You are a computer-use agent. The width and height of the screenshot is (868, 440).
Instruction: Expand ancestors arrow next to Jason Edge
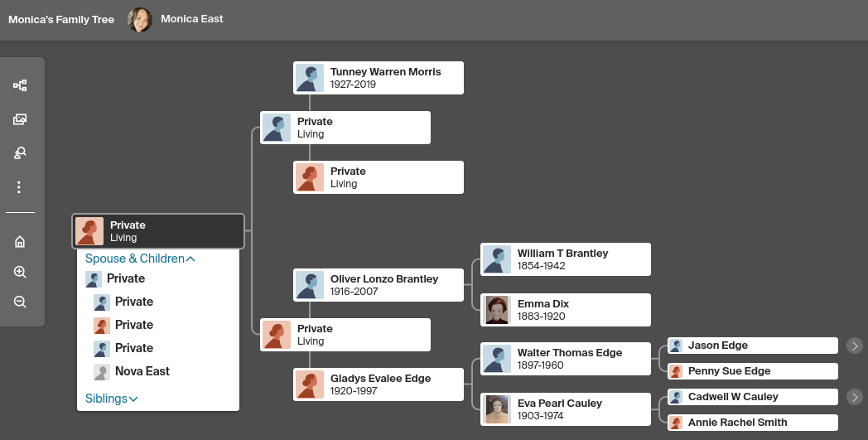click(x=855, y=346)
